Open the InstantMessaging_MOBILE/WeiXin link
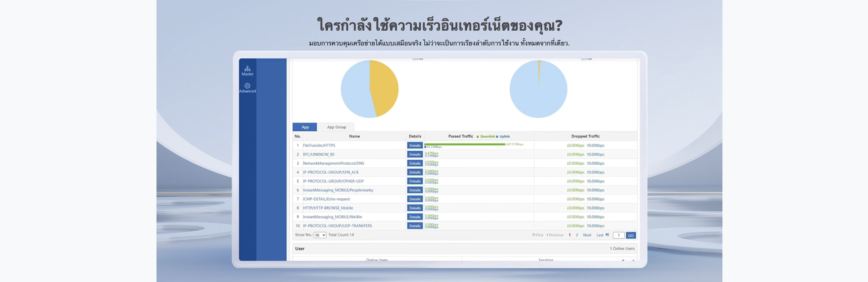 [332, 217]
